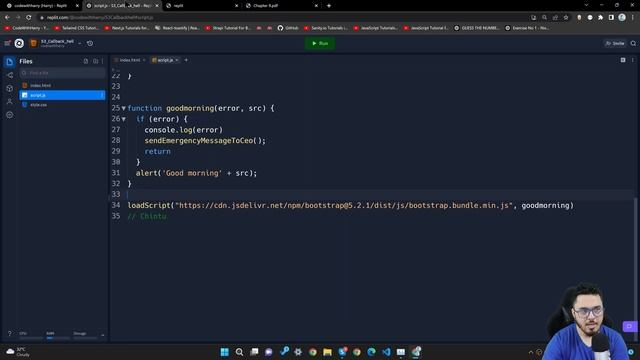Open the repl history clock icon
Viewport: 640px width, 360px height.
90,43
